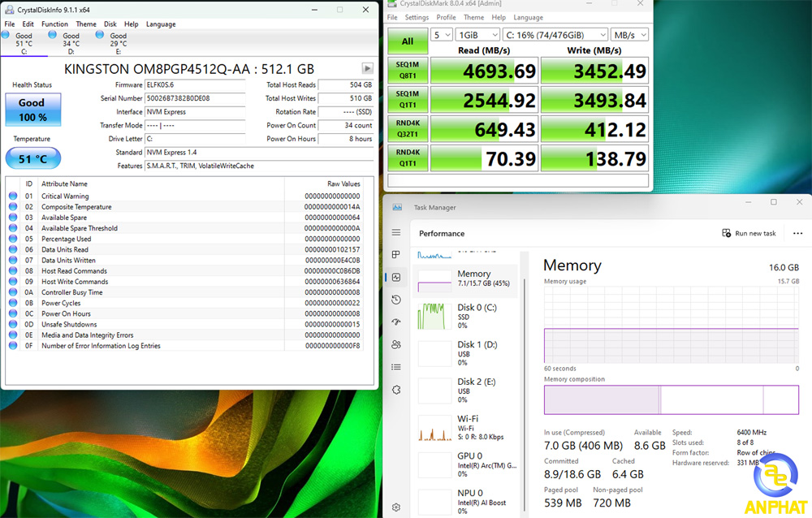Open Disk menu in CrystalDiskInfo
This screenshot has height=518, width=812.
110,24
